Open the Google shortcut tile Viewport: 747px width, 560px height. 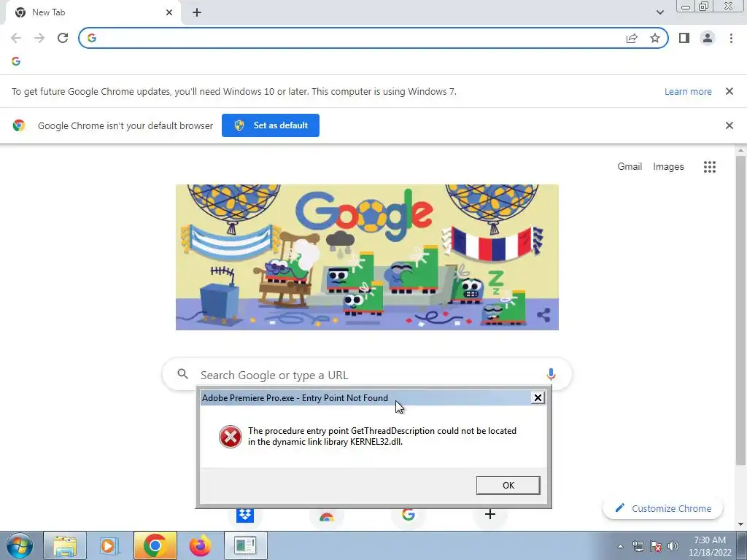click(409, 515)
